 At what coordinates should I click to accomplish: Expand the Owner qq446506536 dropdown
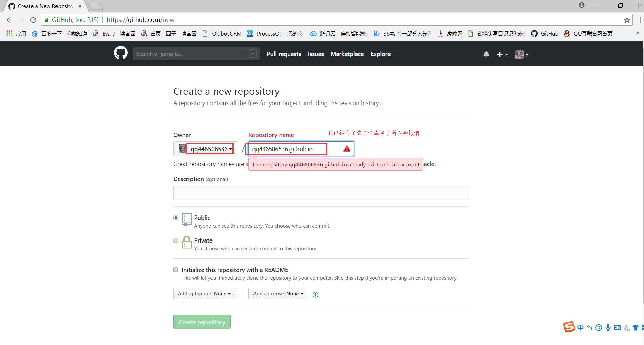tap(206, 149)
